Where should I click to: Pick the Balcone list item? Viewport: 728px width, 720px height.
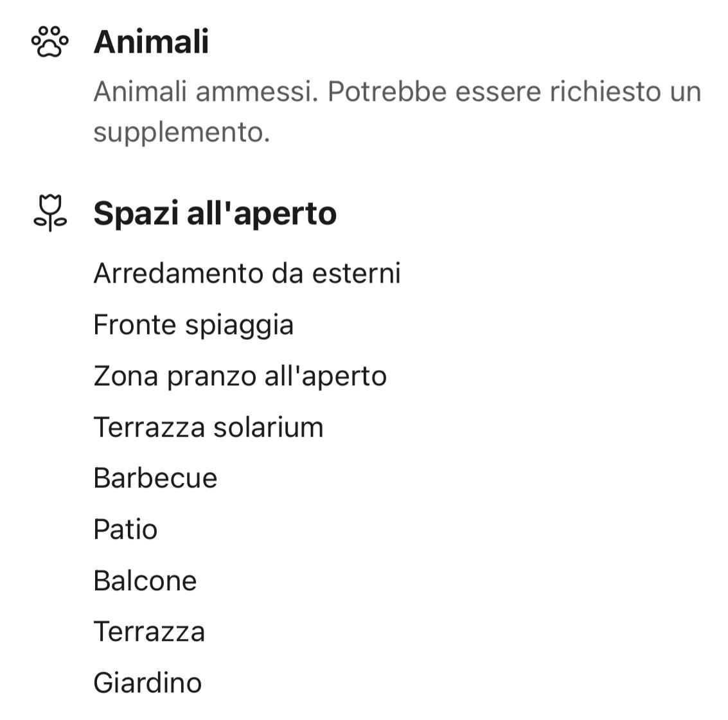(x=145, y=581)
